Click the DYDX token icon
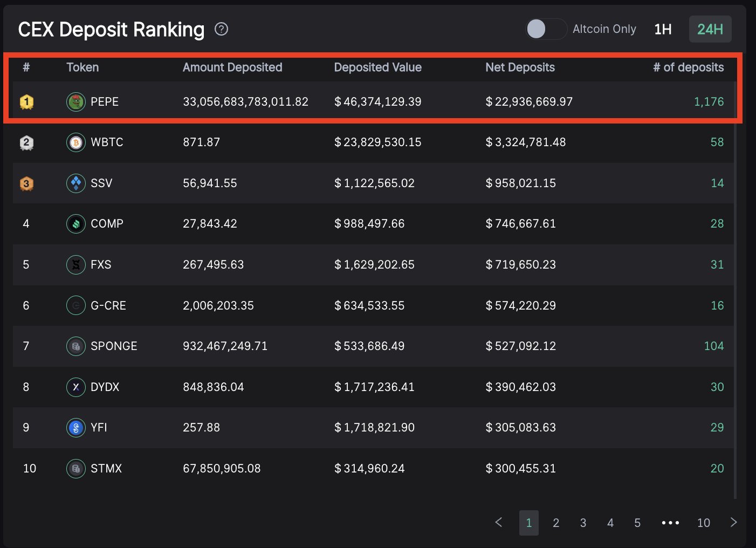756x548 pixels. coord(76,387)
